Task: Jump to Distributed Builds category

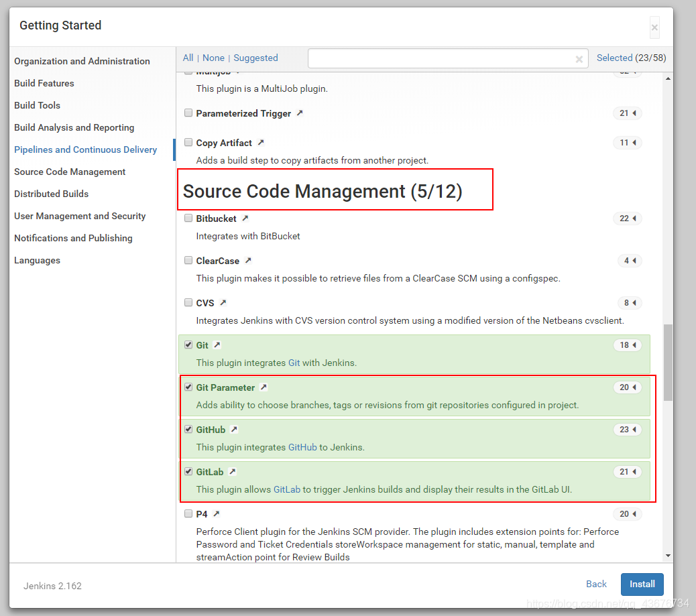Action: [52, 194]
